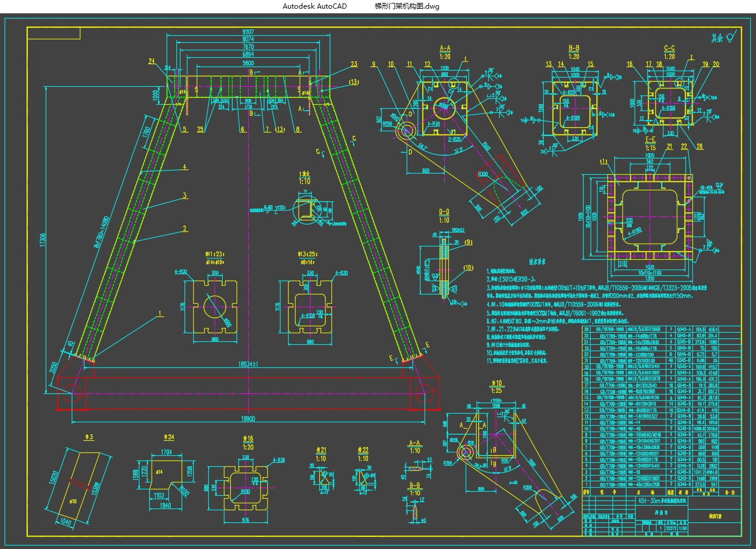756x549 pixels.
Task: Select the #22 1:10 detail title
Action: [x=363, y=454]
